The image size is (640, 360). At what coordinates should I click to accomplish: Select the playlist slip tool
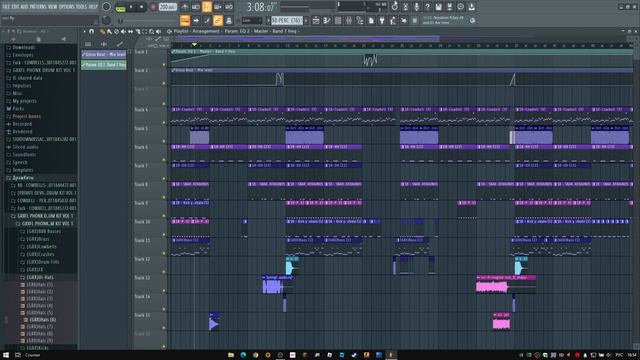(130, 31)
